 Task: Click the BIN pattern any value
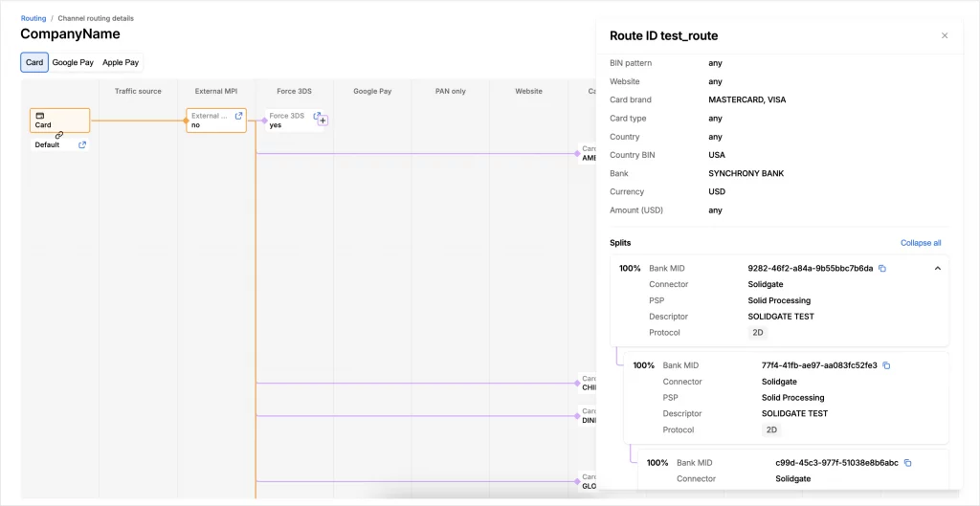click(716, 63)
